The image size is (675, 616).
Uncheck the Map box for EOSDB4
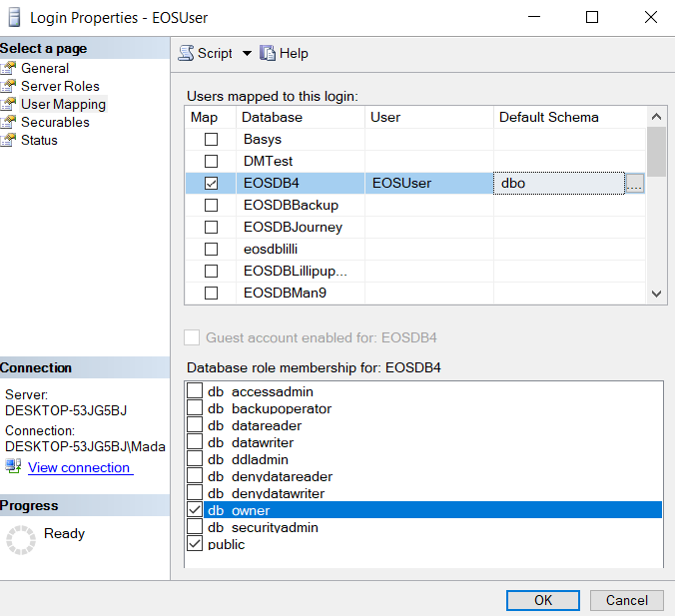point(211,184)
